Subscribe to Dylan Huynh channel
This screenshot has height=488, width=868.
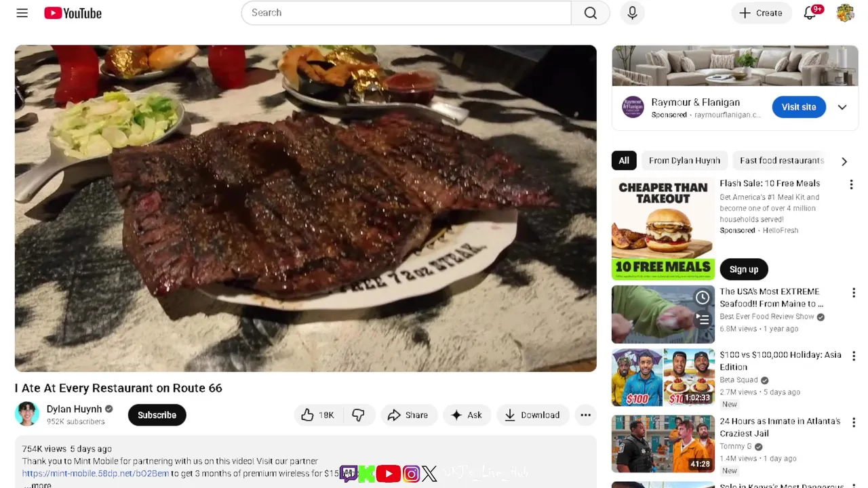tap(157, 415)
